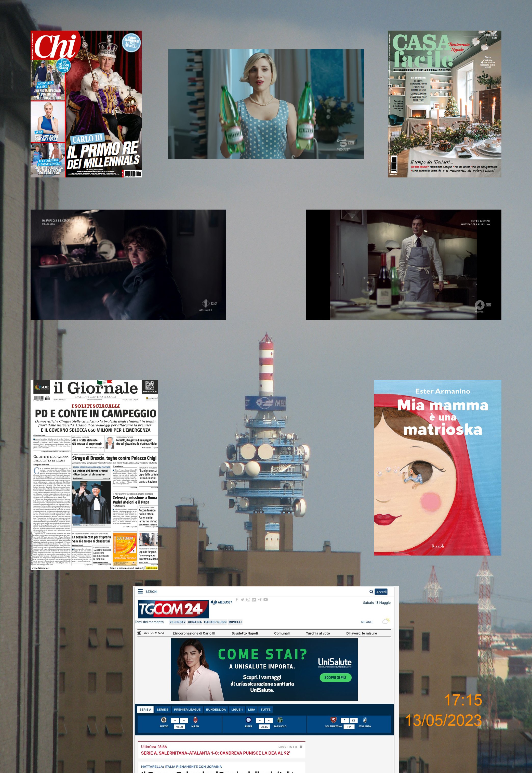Open the Telegram paper-plane icon
The width and height of the screenshot is (532, 773).
(x=260, y=599)
